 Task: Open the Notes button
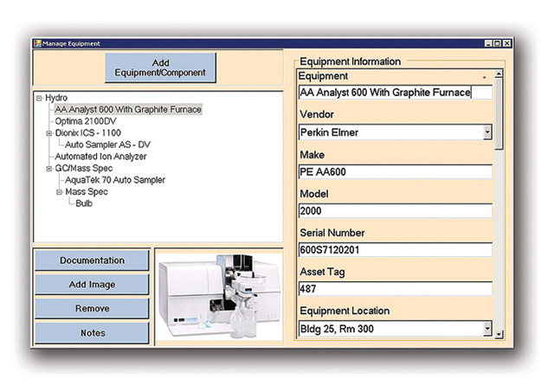tap(92, 333)
